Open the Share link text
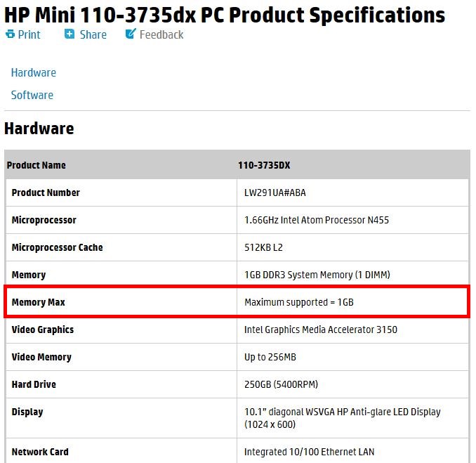The width and height of the screenshot is (476, 463). click(x=93, y=34)
